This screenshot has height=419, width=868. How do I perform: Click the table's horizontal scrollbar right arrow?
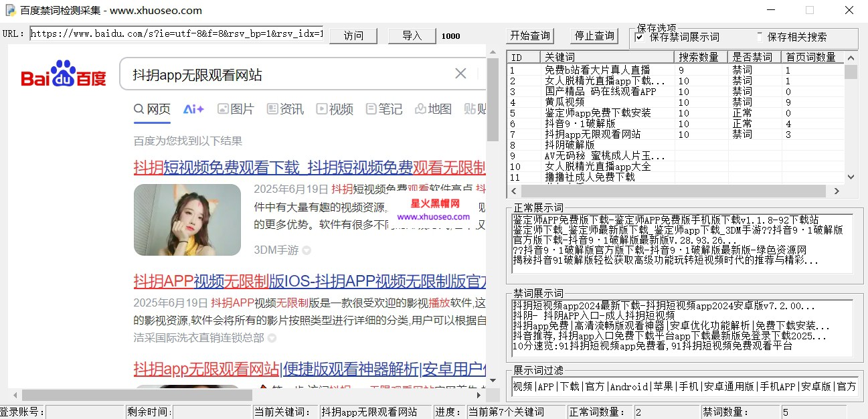pyautogui.click(x=836, y=191)
